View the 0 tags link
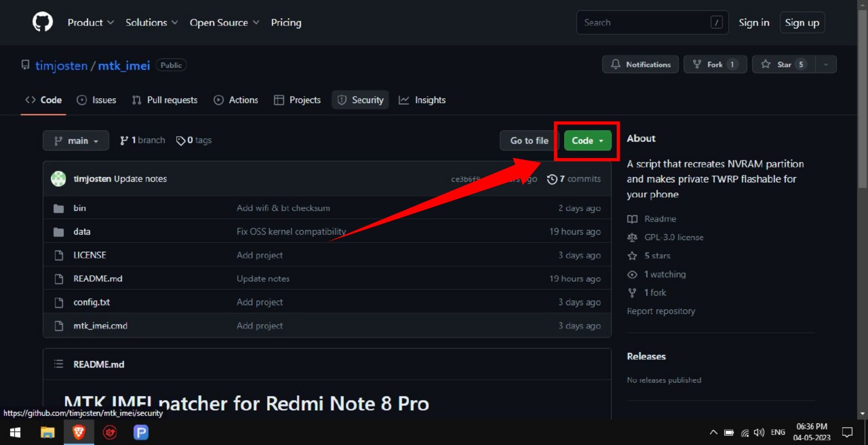Screen dimensions: 868x445 point(194,140)
